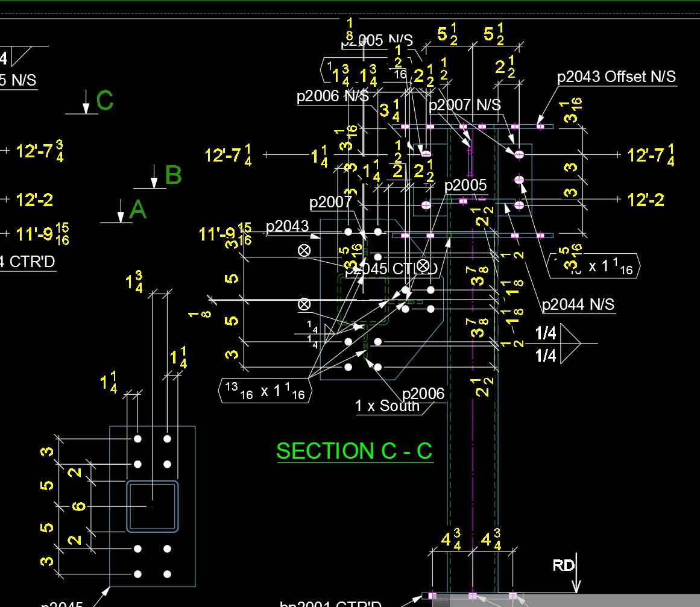Screen dimensions: 700x607
Task: Click the weld symbol flag triangle
Action: tap(570, 344)
